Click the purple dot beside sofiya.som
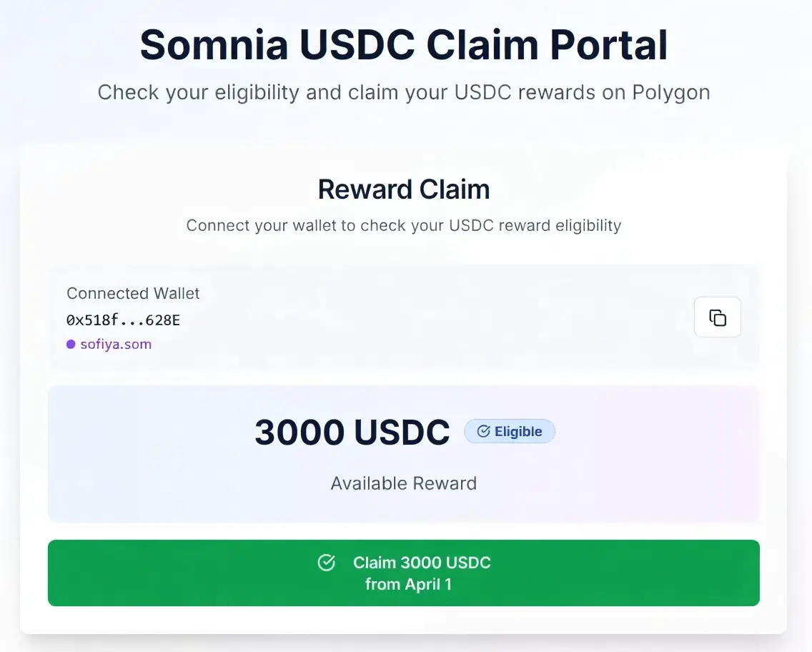The height and width of the screenshot is (652, 812). coord(71,345)
